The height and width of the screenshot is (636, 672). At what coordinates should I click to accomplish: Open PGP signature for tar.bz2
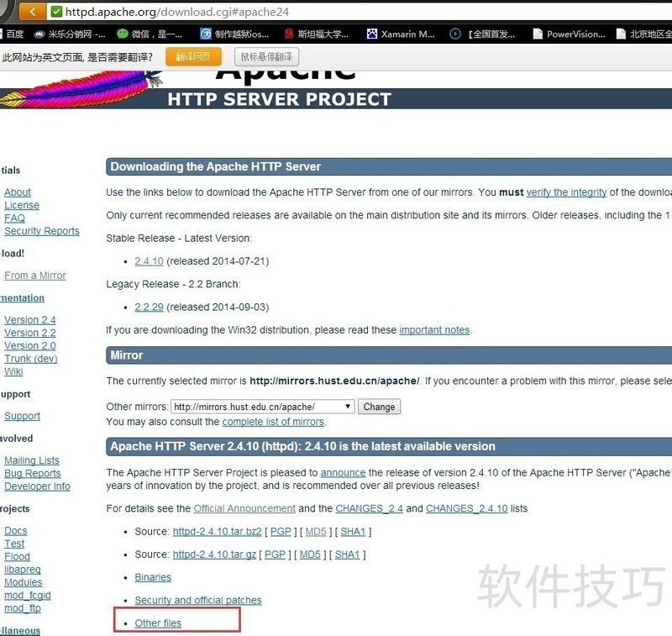point(281,532)
